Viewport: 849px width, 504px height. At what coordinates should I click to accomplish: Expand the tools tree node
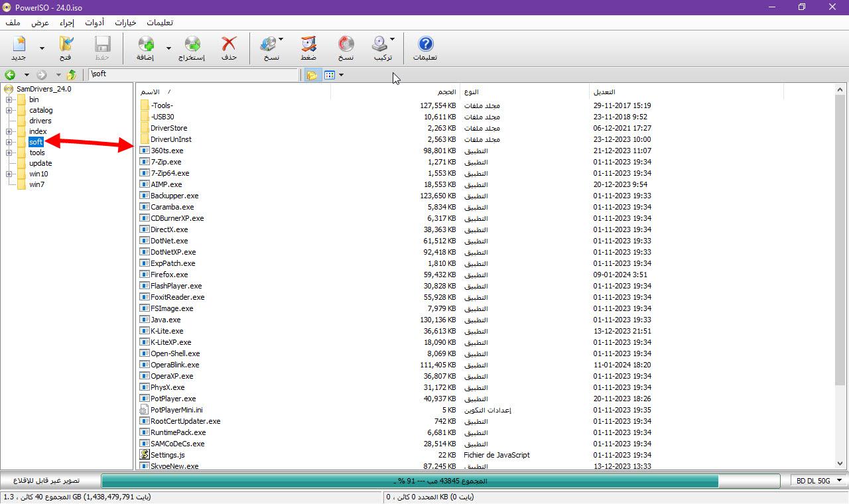click(x=9, y=153)
